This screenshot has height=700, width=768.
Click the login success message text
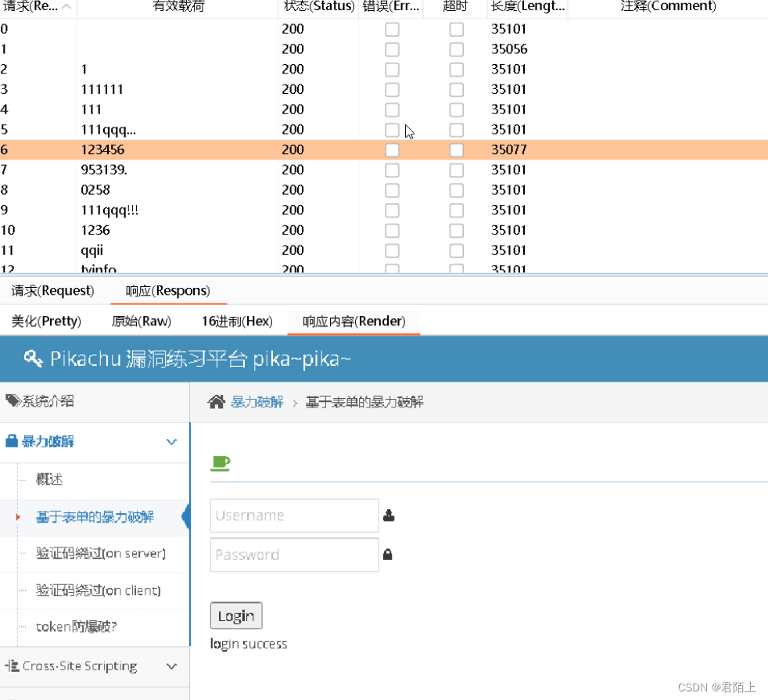pyautogui.click(x=249, y=644)
